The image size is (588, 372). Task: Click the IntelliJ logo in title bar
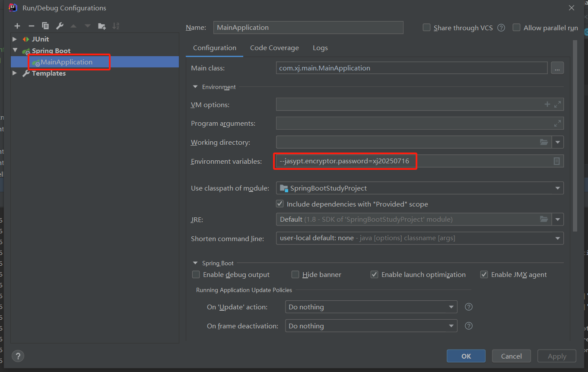click(x=13, y=7)
